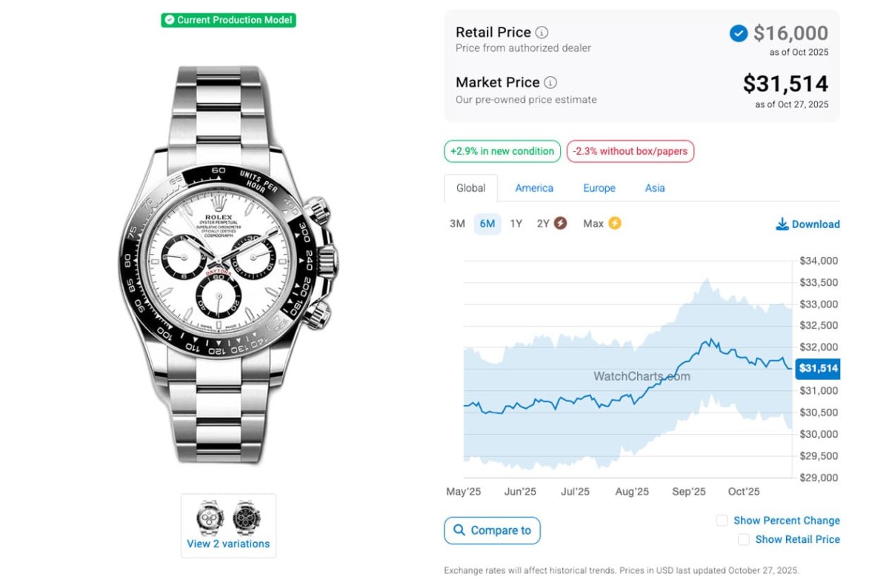This screenshot has height=588, width=889.
Task: Click the -2.3% without box/papers badge
Action: pos(630,151)
